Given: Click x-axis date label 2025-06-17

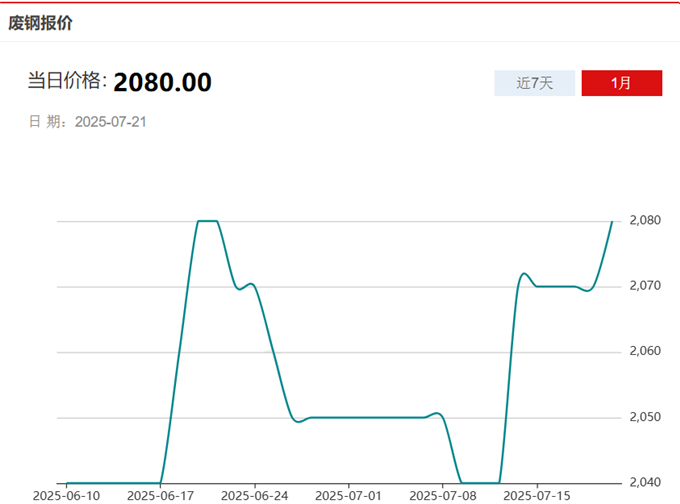Looking at the screenshot, I should 161,495.
